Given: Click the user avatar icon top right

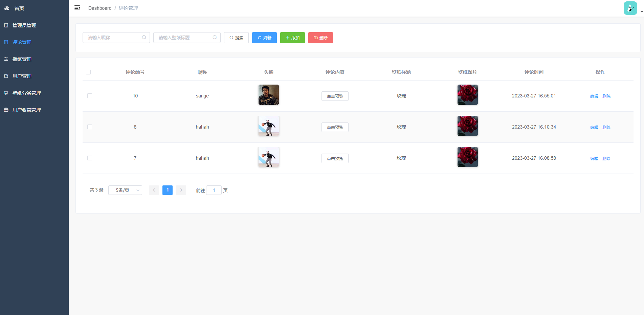Looking at the screenshot, I should coord(630,8).
